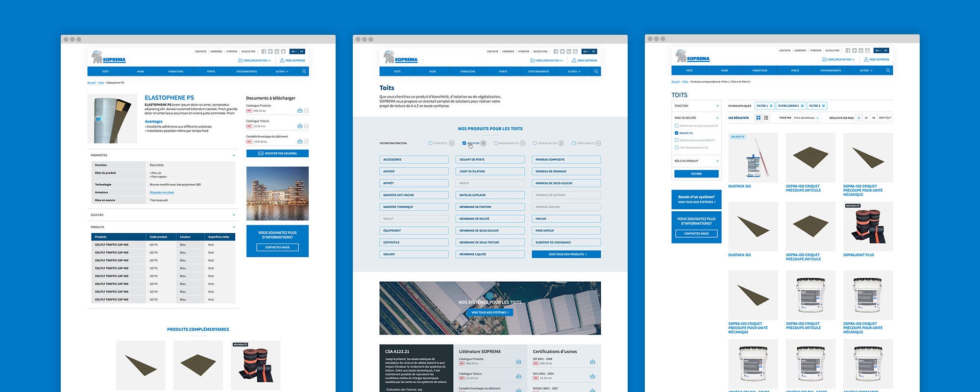Viewport: 980px width, 392px height.
Task: Open Stationnements menu in middle window navbar
Action: click(x=539, y=72)
